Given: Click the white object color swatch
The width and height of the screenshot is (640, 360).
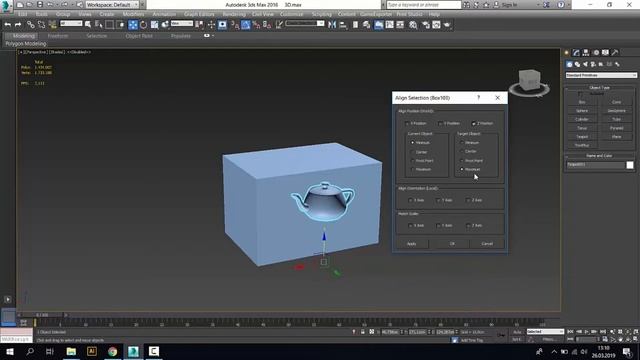Looking at the screenshot, I should click(630, 165).
